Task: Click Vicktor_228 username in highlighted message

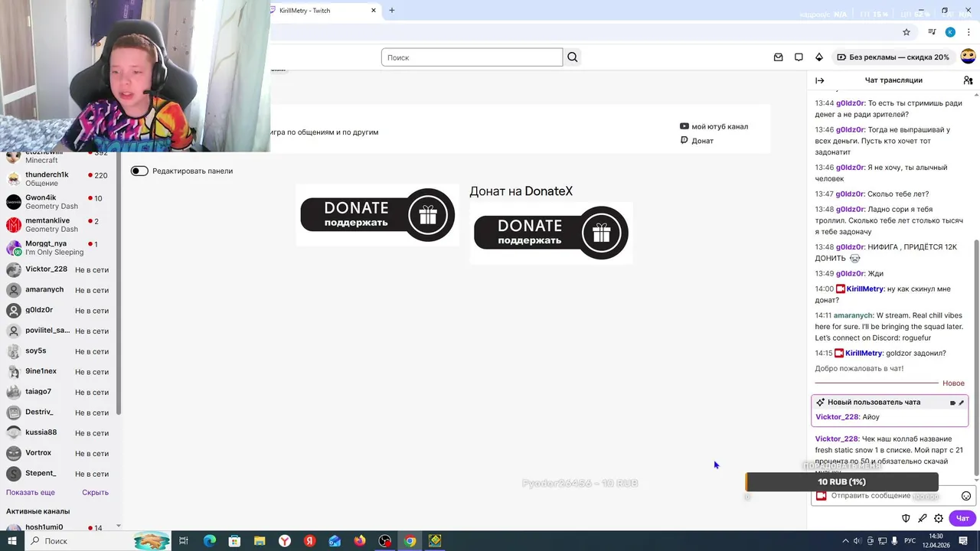Action: pyautogui.click(x=837, y=417)
